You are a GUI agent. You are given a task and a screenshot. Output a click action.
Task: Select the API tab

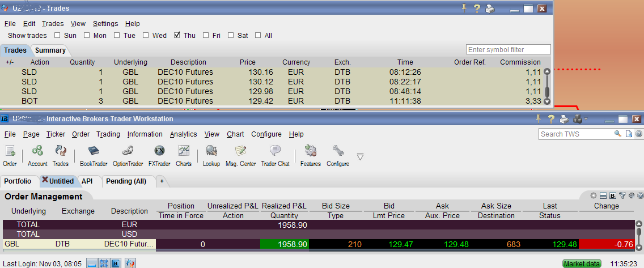(x=87, y=181)
